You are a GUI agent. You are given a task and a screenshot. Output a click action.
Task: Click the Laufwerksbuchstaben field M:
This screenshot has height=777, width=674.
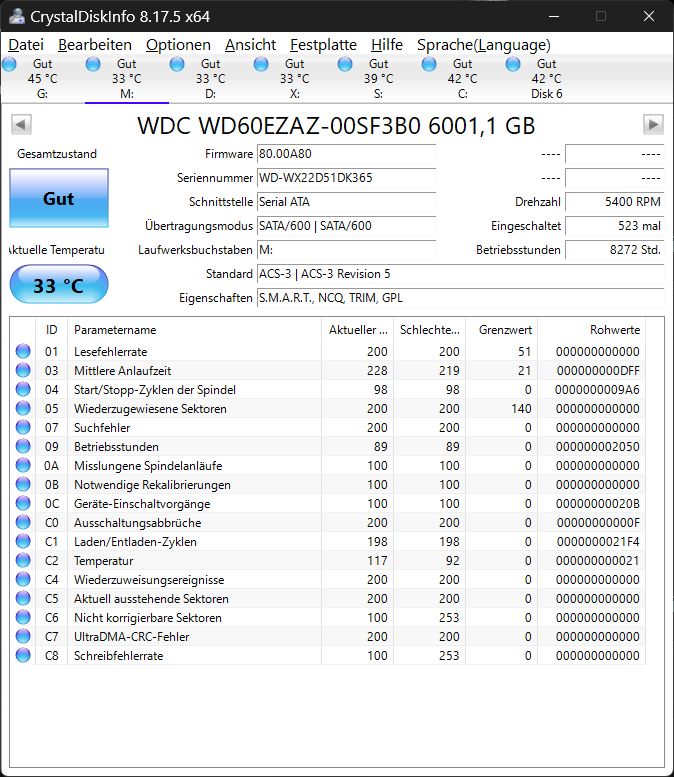point(346,250)
